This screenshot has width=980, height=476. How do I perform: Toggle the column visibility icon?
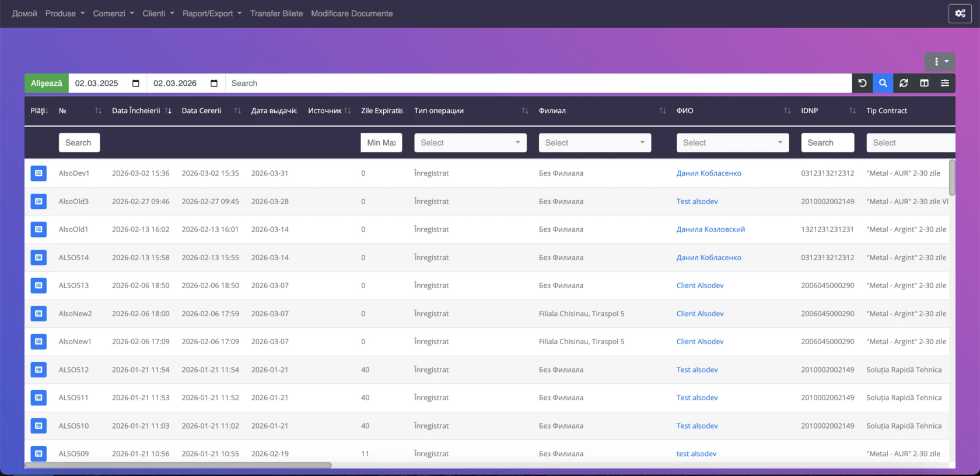pos(925,83)
